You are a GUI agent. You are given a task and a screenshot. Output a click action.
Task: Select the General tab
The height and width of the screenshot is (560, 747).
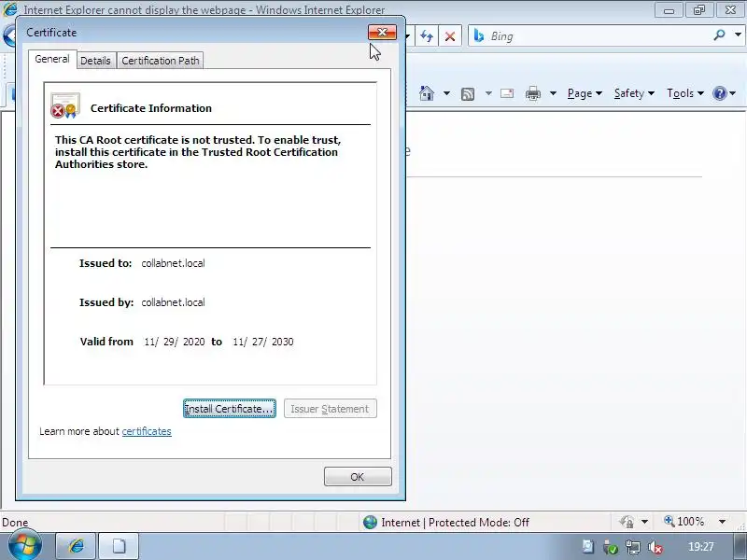pos(52,59)
